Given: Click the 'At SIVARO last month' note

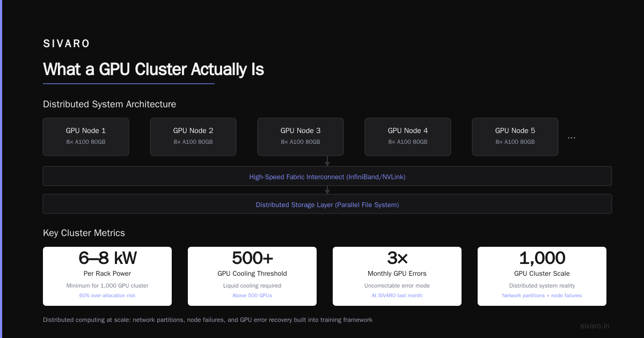Looking at the screenshot, I should point(397,296).
